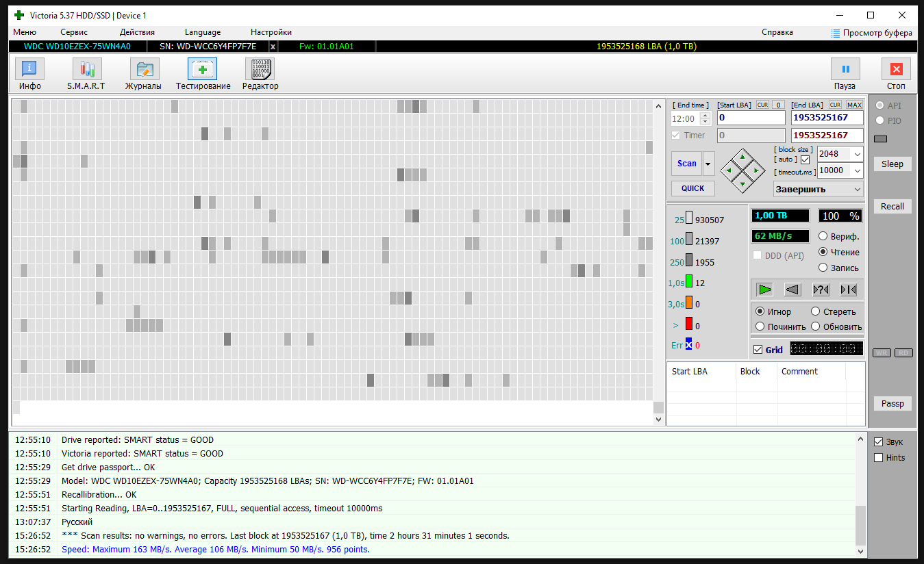Screen dimensions: 924x564
Task: Click the left arrow navigation diamond button
Action: click(730, 169)
